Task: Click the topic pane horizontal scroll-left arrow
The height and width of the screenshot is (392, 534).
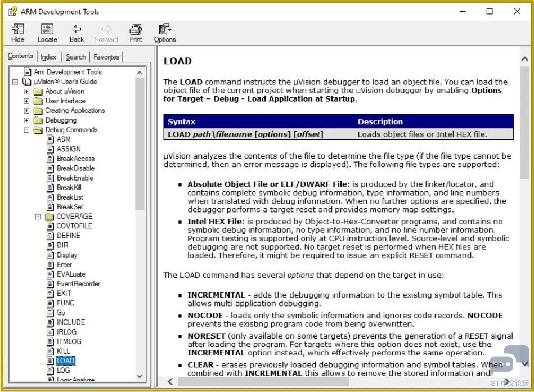Action: point(170,382)
